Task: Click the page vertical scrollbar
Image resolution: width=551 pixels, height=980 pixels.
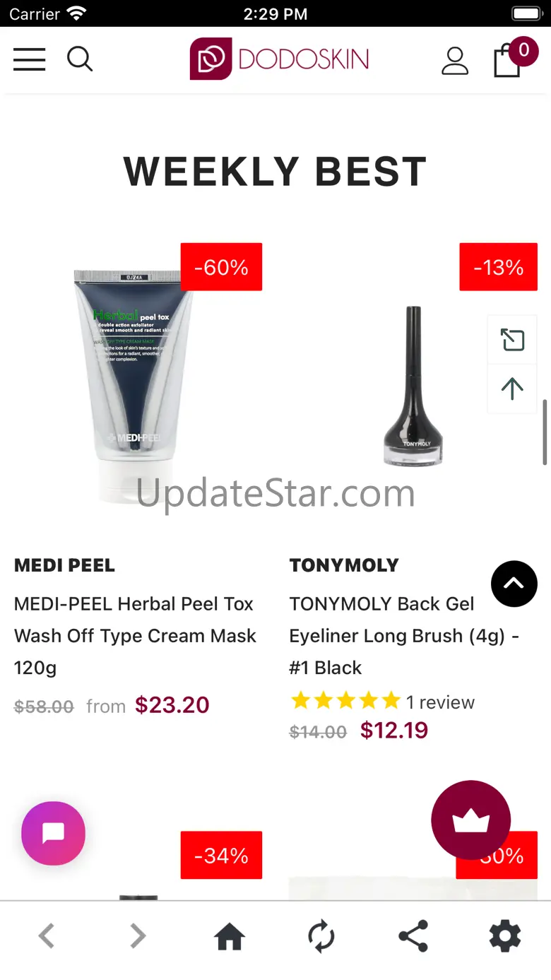Action: [545, 432]
